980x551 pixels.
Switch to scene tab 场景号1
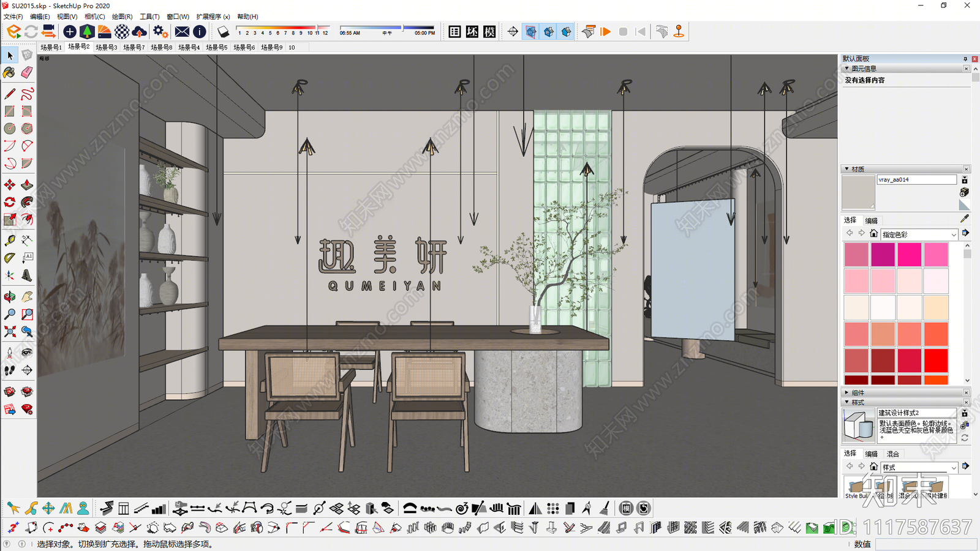(x=51, y=47)
